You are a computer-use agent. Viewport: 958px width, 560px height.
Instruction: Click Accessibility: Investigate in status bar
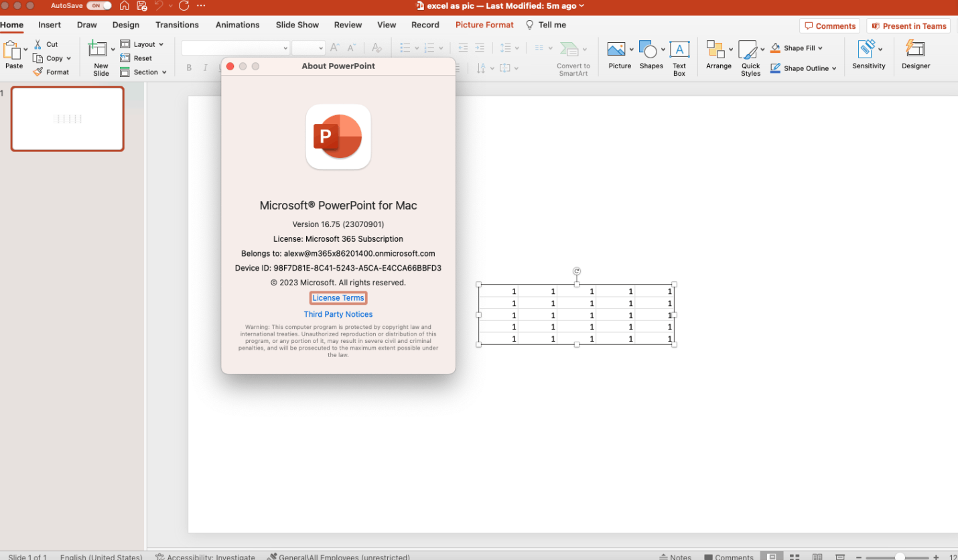[205, 557]
